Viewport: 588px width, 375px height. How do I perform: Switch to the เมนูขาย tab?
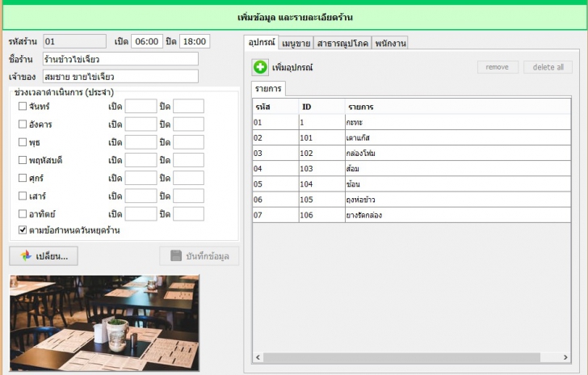(x=296, y=43)
